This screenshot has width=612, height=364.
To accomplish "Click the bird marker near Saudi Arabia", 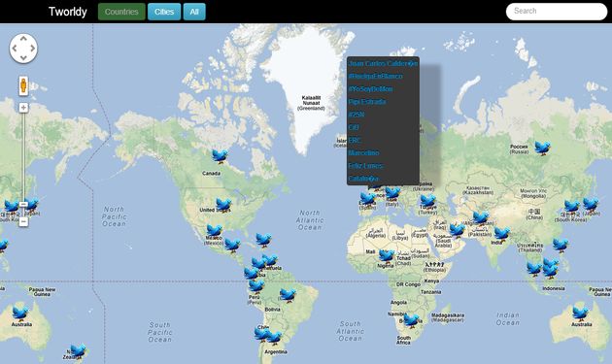I will coord(457,230).
